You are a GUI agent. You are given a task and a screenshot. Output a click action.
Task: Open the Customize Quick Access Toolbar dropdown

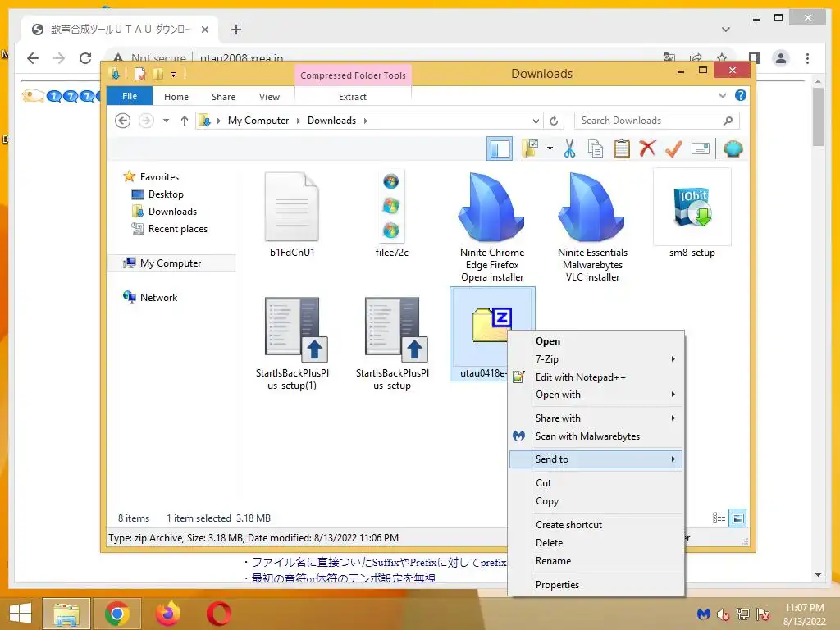point(174,75)
